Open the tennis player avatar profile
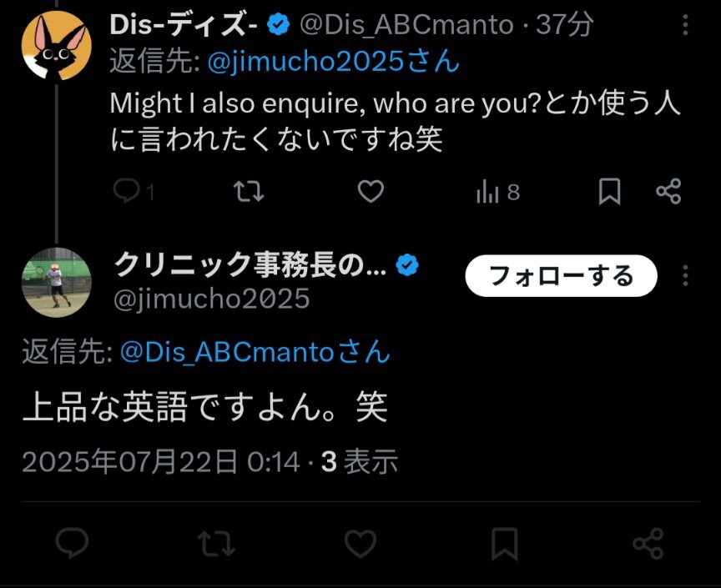Image resolution: width=721 pixels, height=588 pixels. coord(56,282)
